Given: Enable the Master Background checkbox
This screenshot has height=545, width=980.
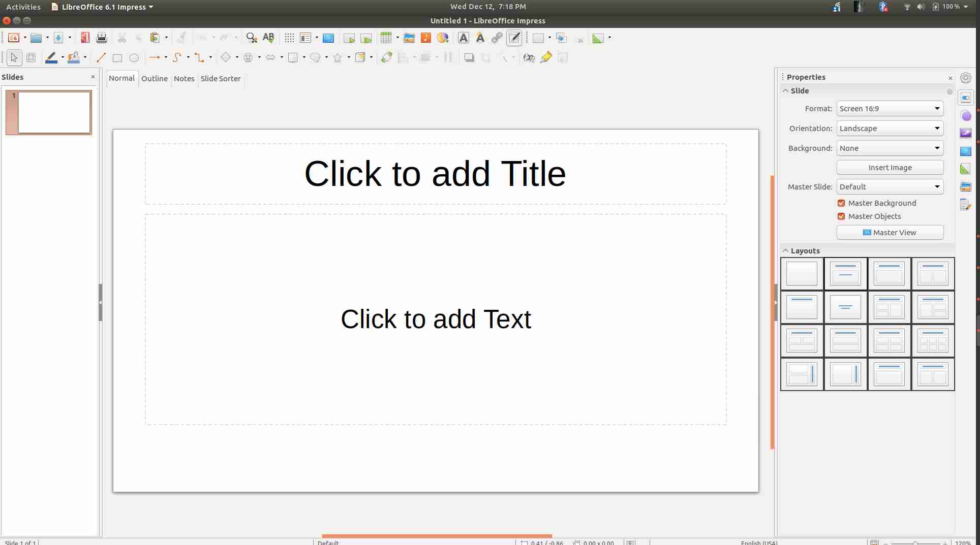Looking at the screenshot, I should [x=841, y=203].
